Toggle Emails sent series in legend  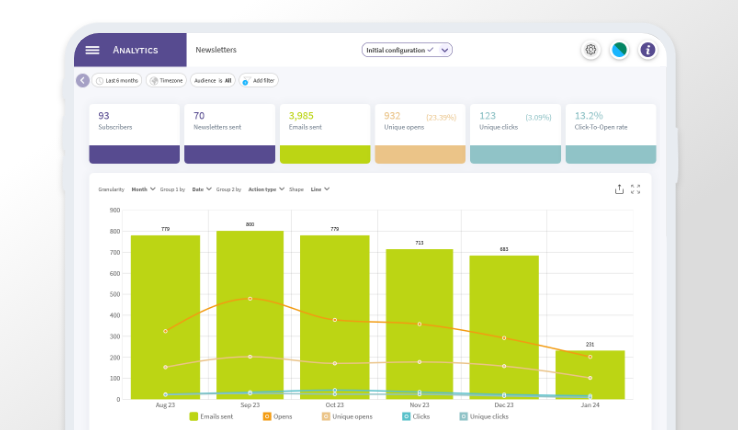[211, 416]
